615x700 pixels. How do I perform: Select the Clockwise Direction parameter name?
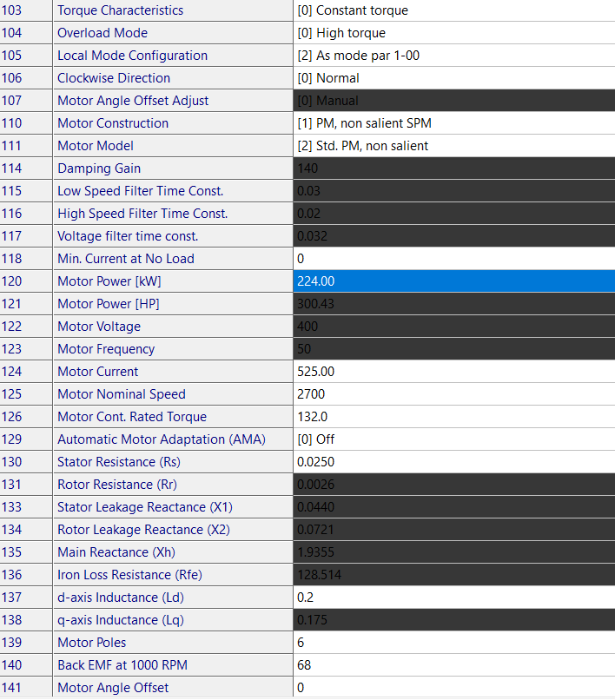coord(114,78)
